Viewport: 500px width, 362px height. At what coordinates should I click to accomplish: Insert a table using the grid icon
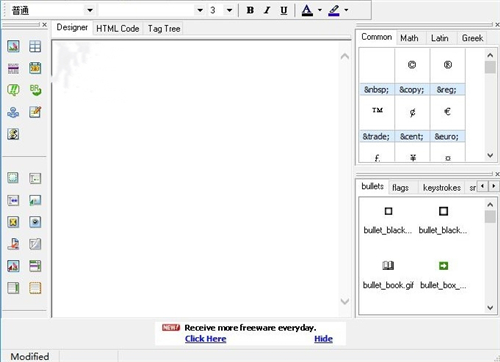click(x=35, y=46)
